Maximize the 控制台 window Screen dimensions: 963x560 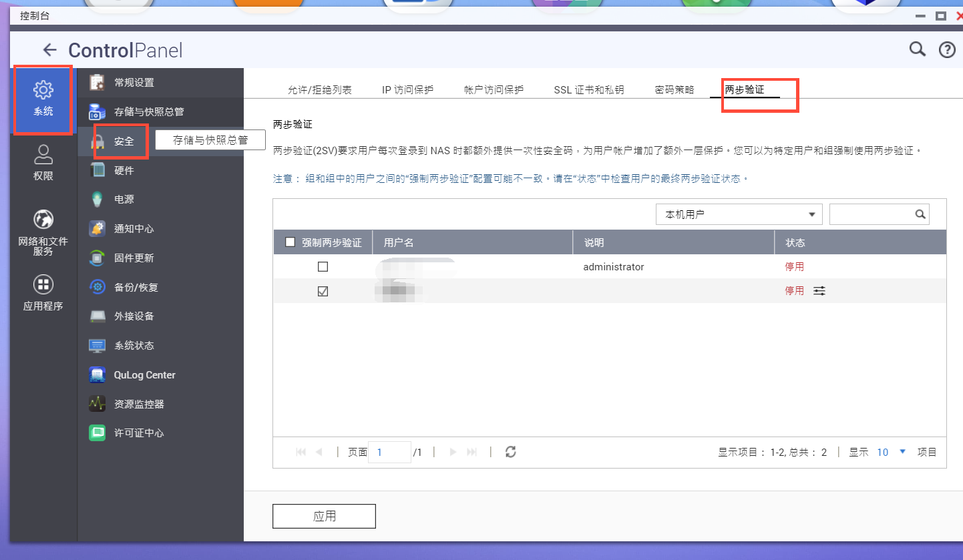click(x=941, y=15)
